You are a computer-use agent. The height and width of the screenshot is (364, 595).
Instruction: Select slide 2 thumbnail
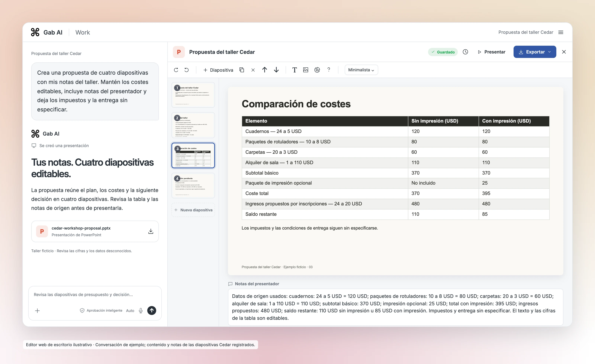tap(193, 125)
